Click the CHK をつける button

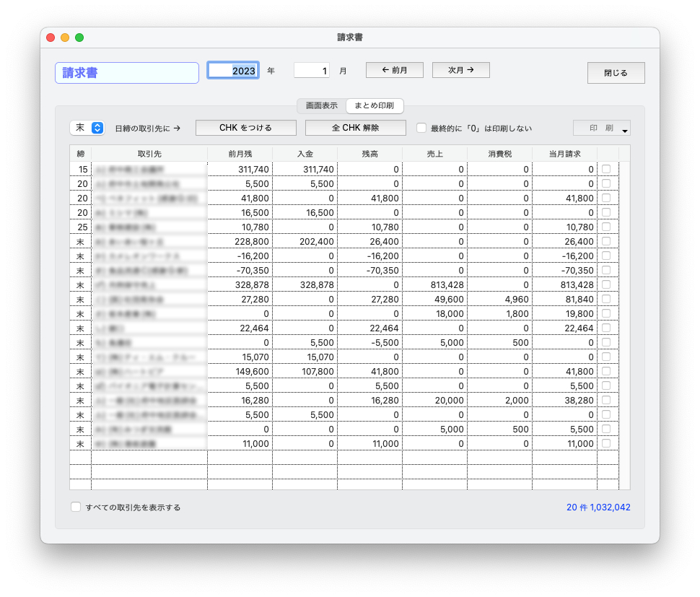click(245, 128)
